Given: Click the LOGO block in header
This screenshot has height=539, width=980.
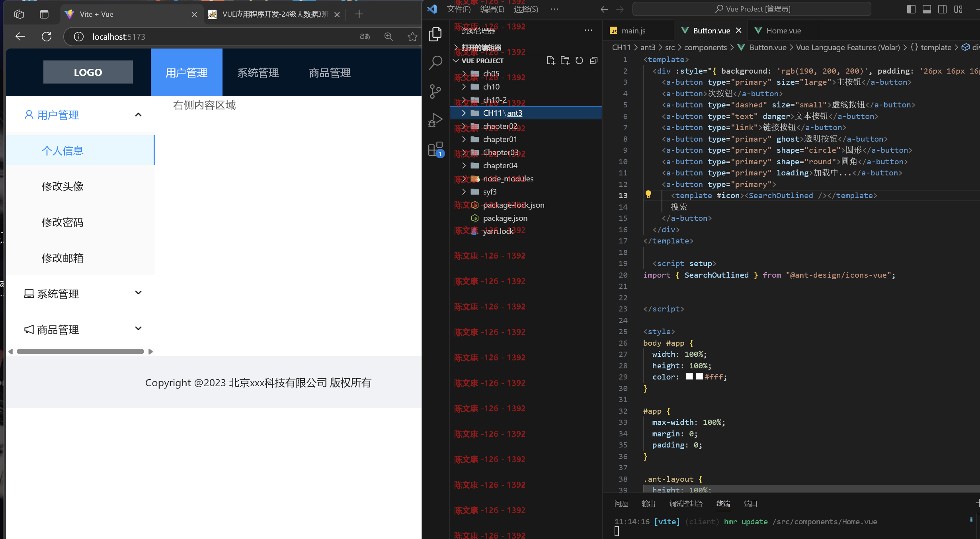Looking at the screenshot, I should pyautogui.click(x=88, y=72).
